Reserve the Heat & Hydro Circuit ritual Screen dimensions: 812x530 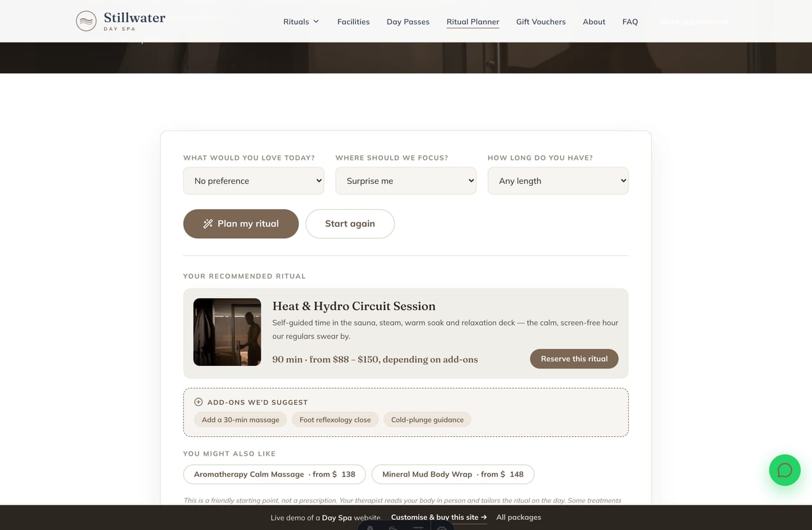(x=574, y=359)
